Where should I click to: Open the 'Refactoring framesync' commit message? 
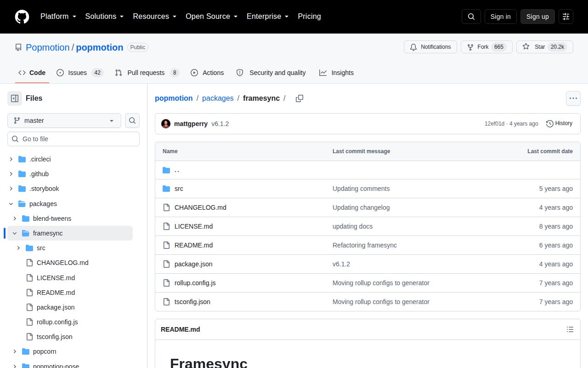(x=365, y=245)
